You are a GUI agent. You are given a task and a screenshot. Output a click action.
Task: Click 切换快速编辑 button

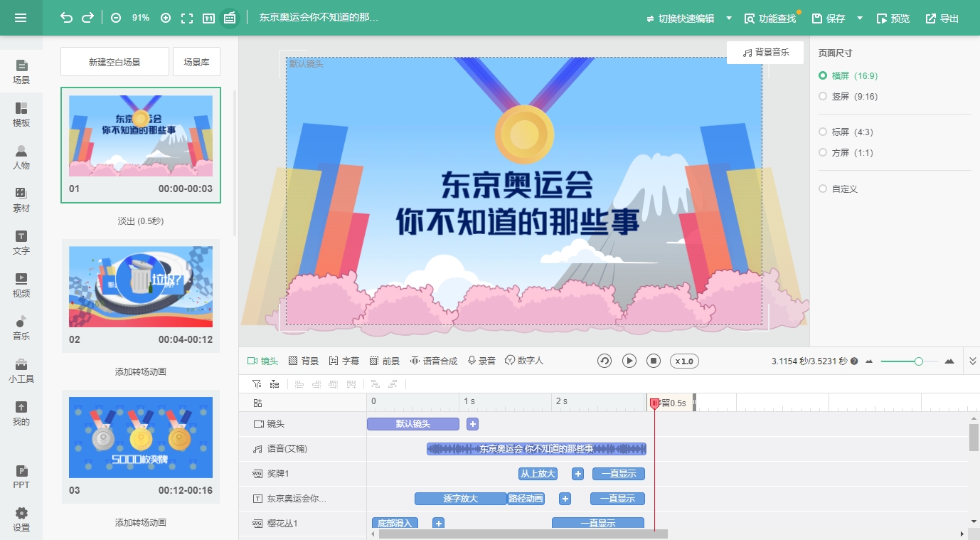pos(680,18)
